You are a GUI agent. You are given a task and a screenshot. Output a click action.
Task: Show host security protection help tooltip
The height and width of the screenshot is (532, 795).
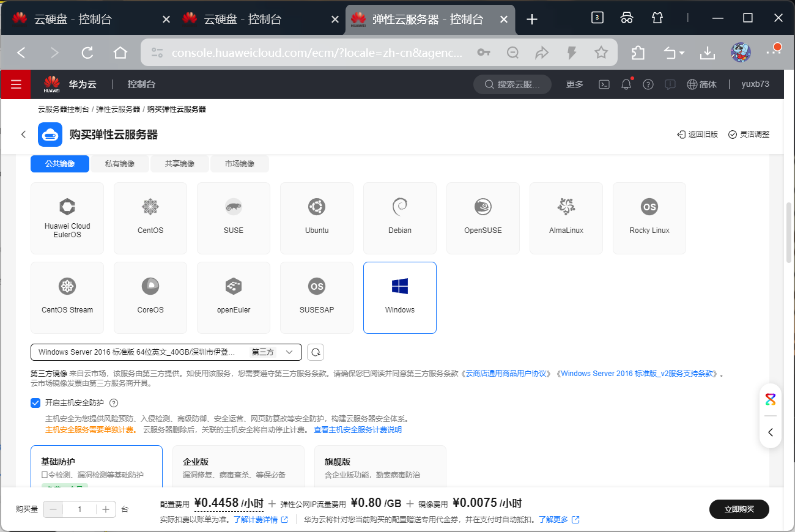pyautogui.click(x=113, y=403)
